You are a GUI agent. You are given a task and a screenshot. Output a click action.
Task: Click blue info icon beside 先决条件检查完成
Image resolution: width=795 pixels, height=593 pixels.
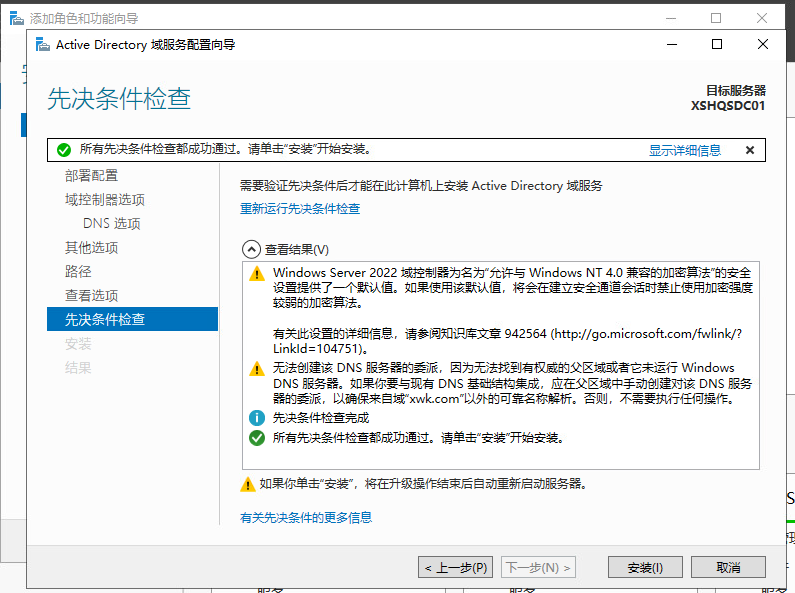click(257, 418)
